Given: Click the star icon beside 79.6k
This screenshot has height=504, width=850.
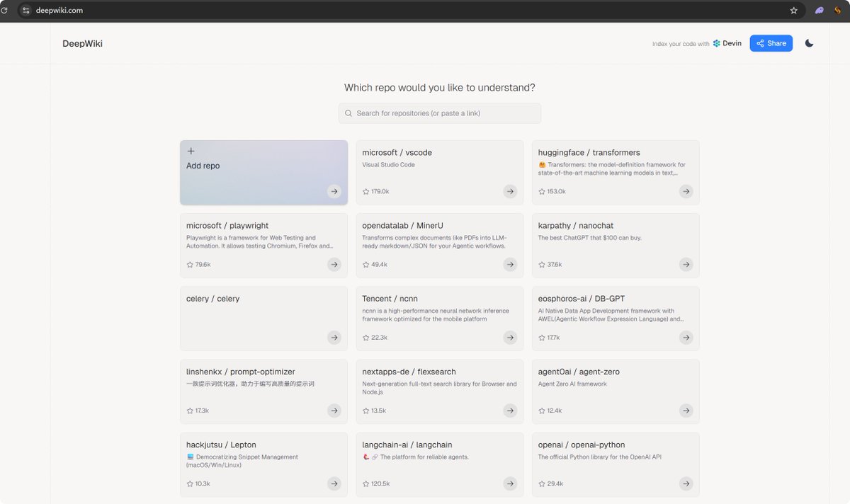Looking at the screenshot, I should pos(190,265).
